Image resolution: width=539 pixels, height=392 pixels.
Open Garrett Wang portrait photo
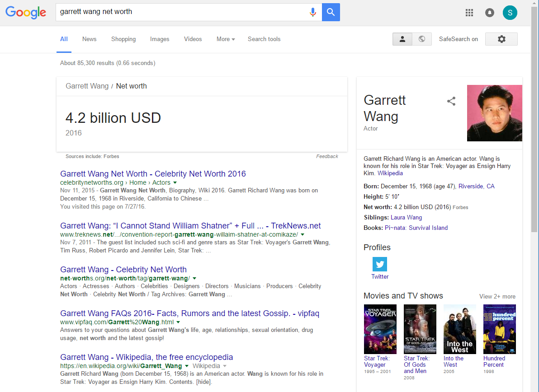tap(494, 113)
